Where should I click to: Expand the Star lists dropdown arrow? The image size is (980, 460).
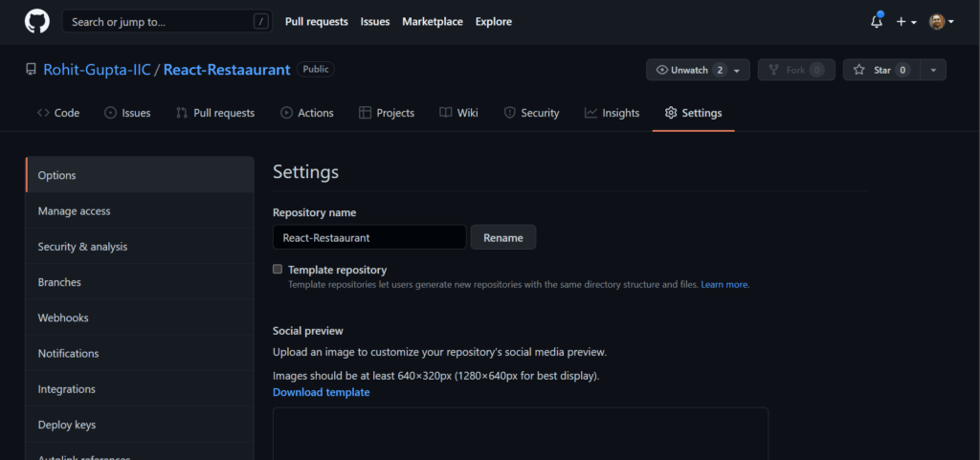pyautogui.click(x=933, y=70)
